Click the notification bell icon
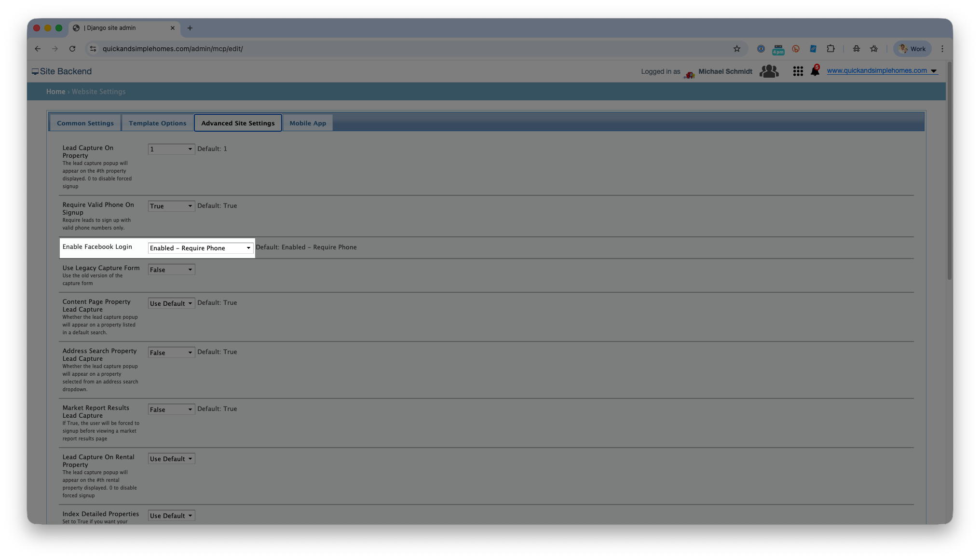 [x=815, y=71]
